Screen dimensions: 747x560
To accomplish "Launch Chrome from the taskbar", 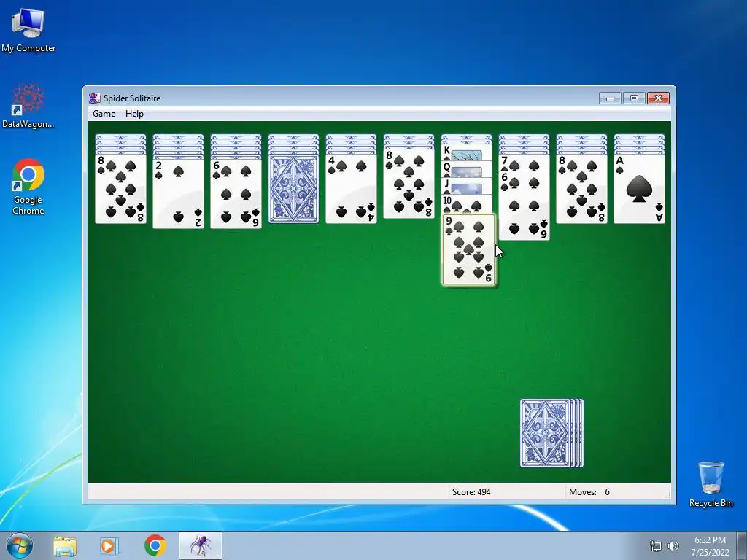I will 155,545.
